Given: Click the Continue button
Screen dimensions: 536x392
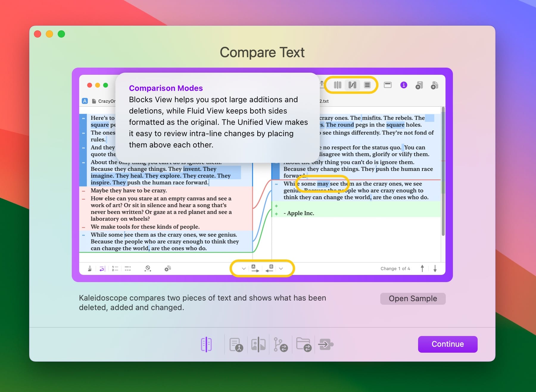Looking at the screenshot, I should pyautogui.click(x=447, y=344).
